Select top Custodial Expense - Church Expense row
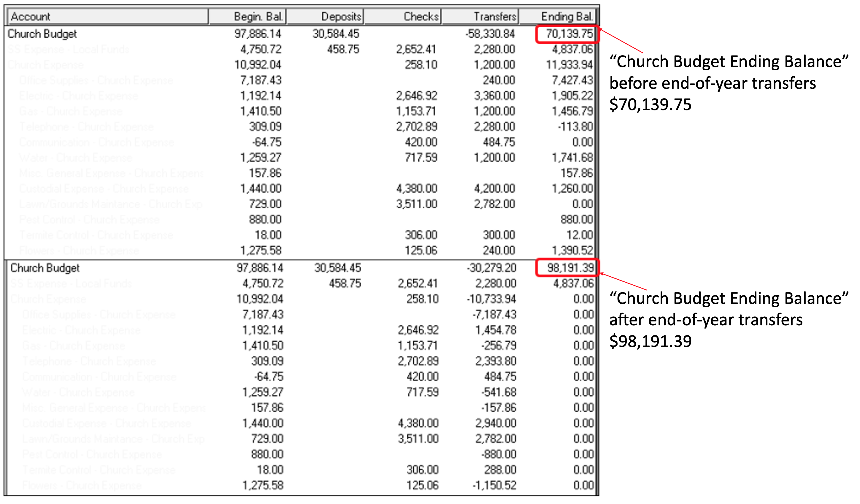The height and width of the screenshot is (504, 860). click(x=104, y=189)
